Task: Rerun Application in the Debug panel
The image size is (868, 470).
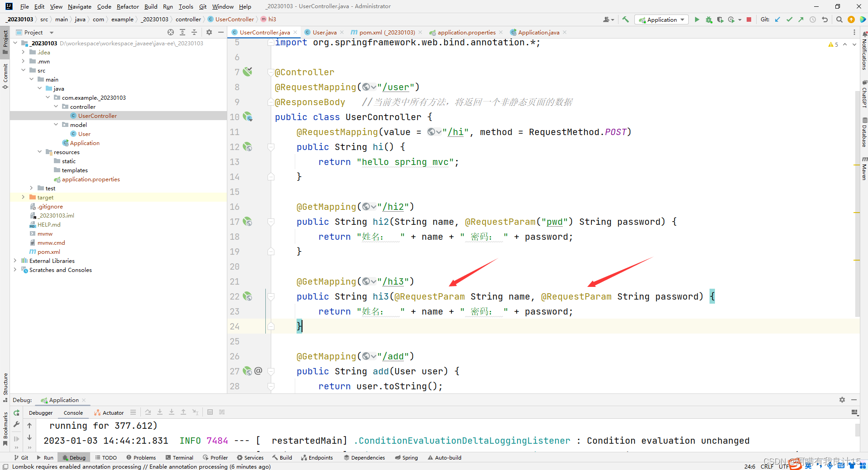Action: pyautogui.click(x=16, y=412)
